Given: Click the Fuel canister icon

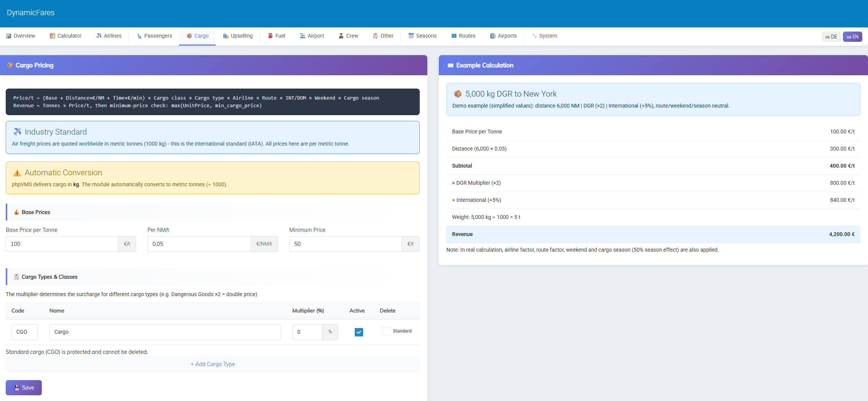Looking at the screenshot, I should 270,36.
